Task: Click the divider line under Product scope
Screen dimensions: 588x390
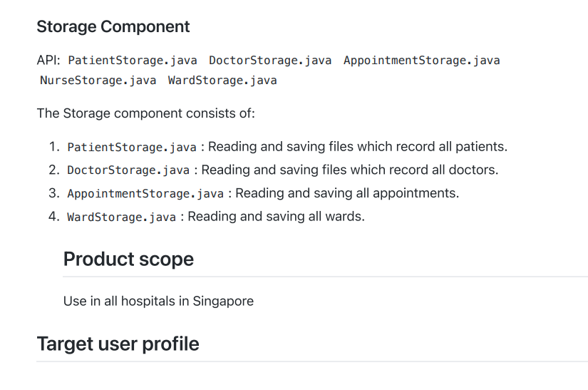Action: [x=325, y=277]
